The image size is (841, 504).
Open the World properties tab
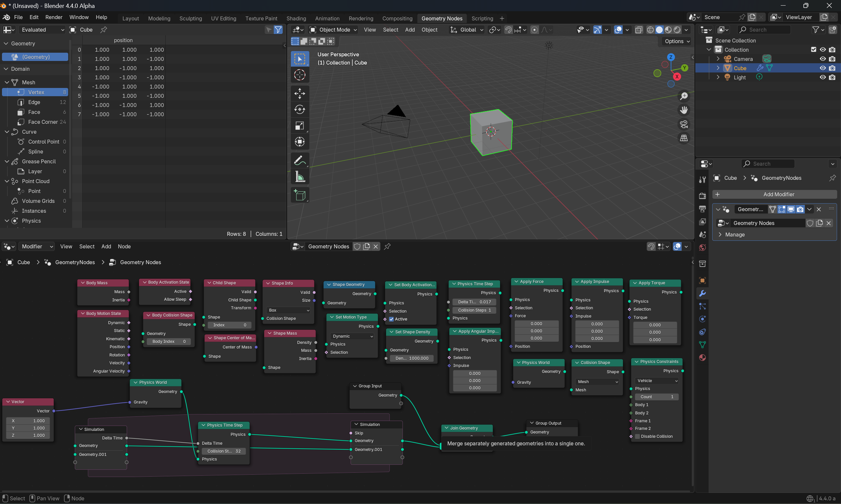702,248
